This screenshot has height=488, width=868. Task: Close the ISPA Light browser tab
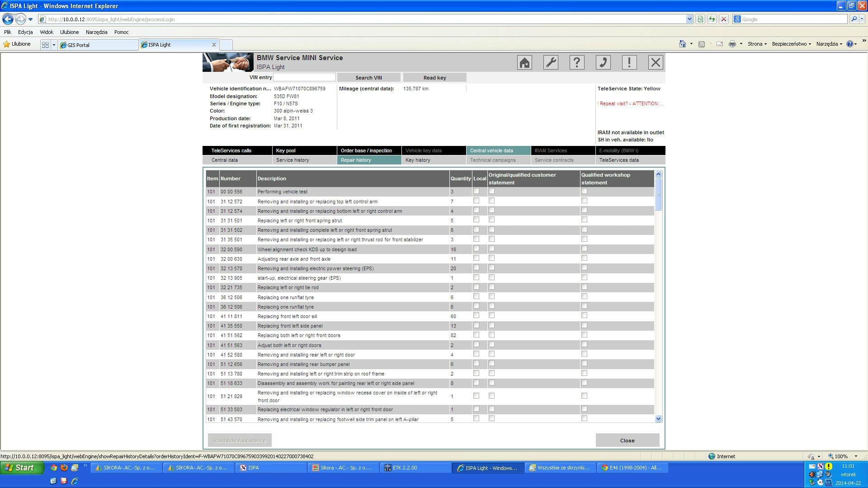[x=214, y=45]
